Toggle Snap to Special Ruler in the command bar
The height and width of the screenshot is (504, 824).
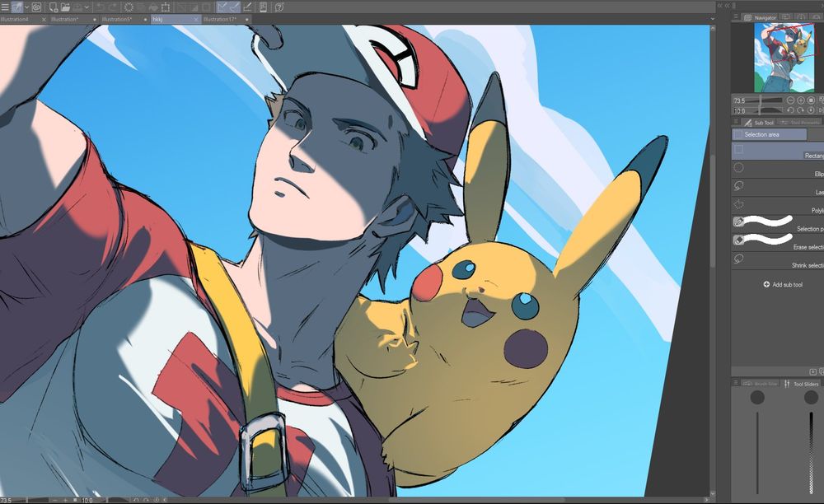(234, 7)
